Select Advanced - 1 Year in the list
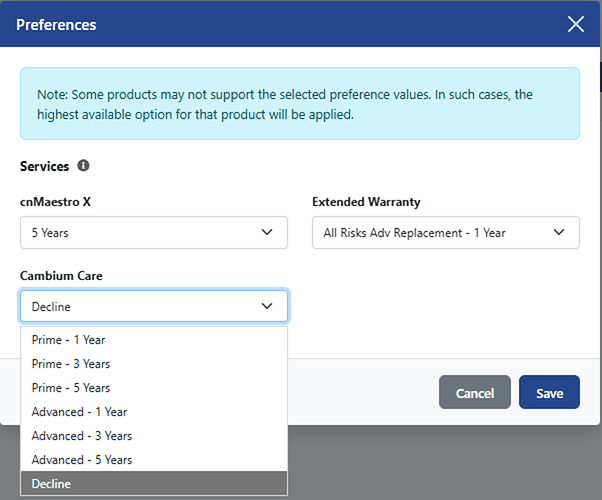 (x=79, y=412)
